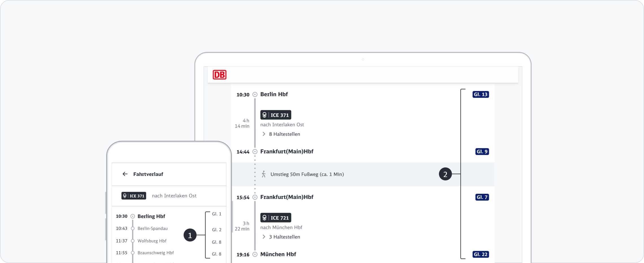Tap the Wolfsburg Hbf stop on the phone
Viewport: 644px width, 263px height.
(152, 241)
